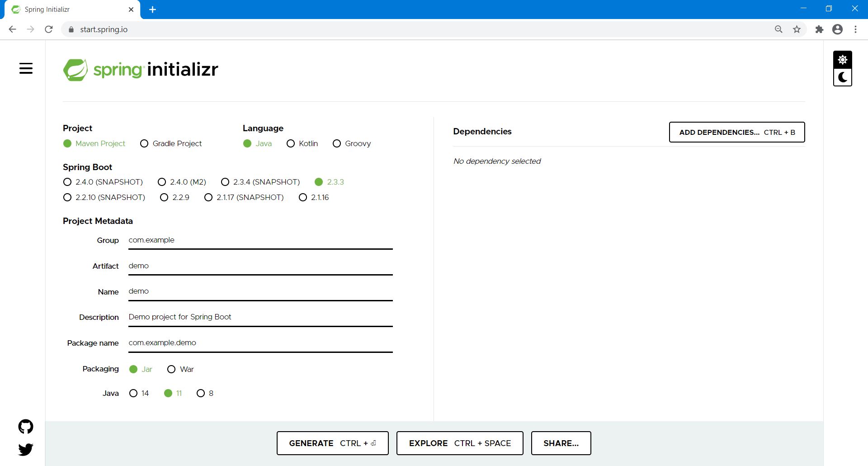Select Java version 14

click(x=133, y=393)
